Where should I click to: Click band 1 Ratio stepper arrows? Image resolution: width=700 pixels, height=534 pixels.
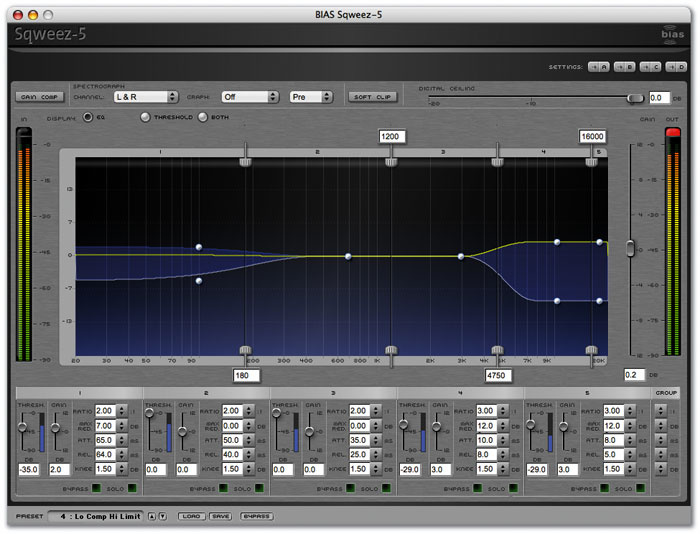[x=122, y=411]
